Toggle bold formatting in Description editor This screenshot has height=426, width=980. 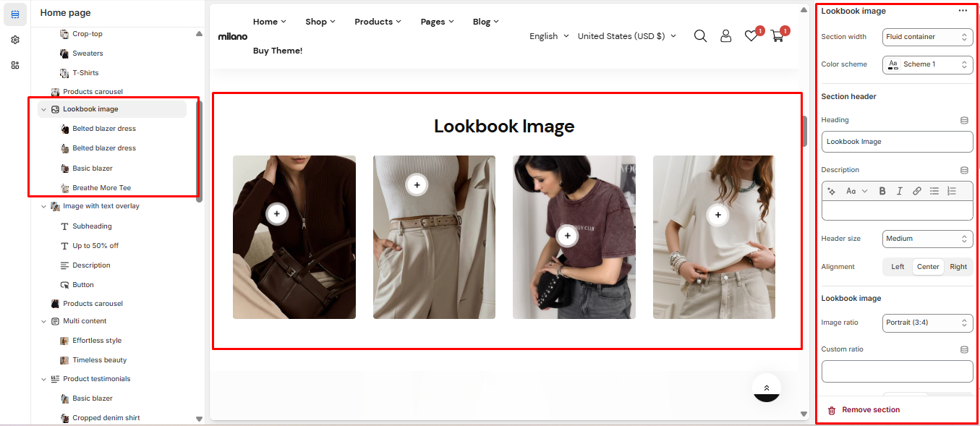click(x=882, y=191)
